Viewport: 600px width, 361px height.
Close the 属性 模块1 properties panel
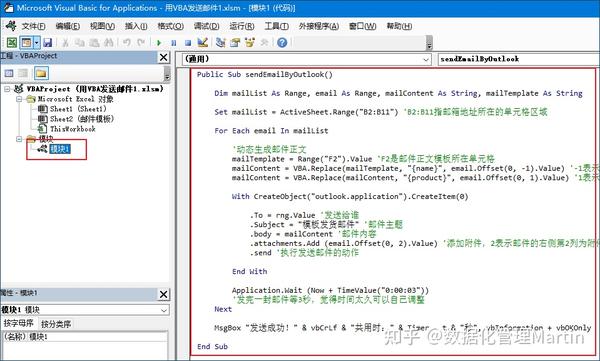pyautogui.click(x=163, y=294)
